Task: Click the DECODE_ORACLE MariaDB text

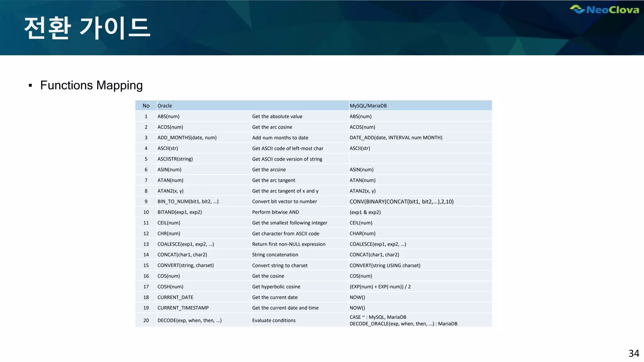Action: tap(403, 324)
